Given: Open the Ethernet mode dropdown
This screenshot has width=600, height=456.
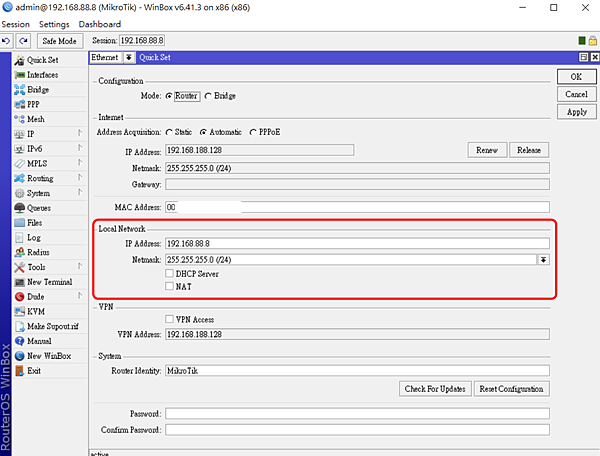Looking at the screenshot, I should 129,57.
